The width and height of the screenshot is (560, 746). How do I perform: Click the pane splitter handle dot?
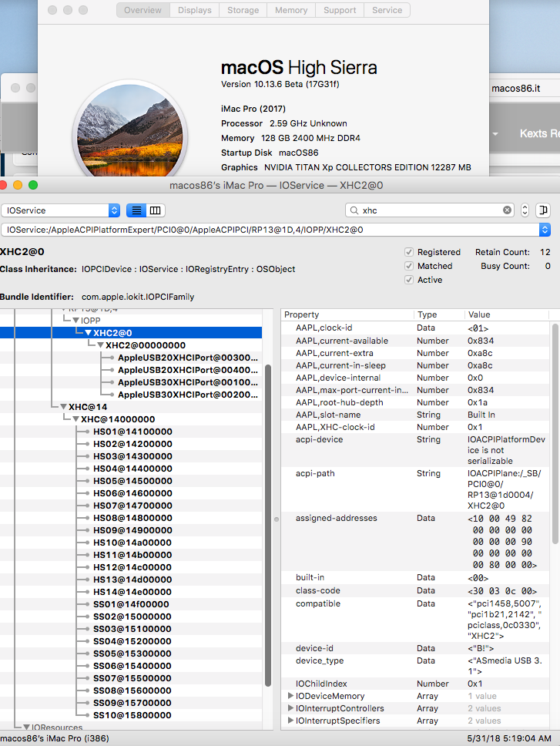pos(277,519)
